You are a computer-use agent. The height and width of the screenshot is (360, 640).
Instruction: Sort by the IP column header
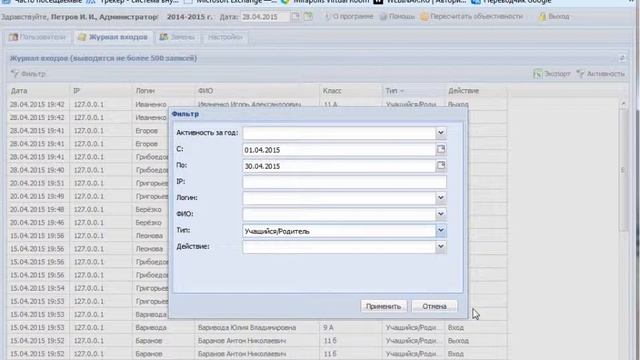[101, 91]
